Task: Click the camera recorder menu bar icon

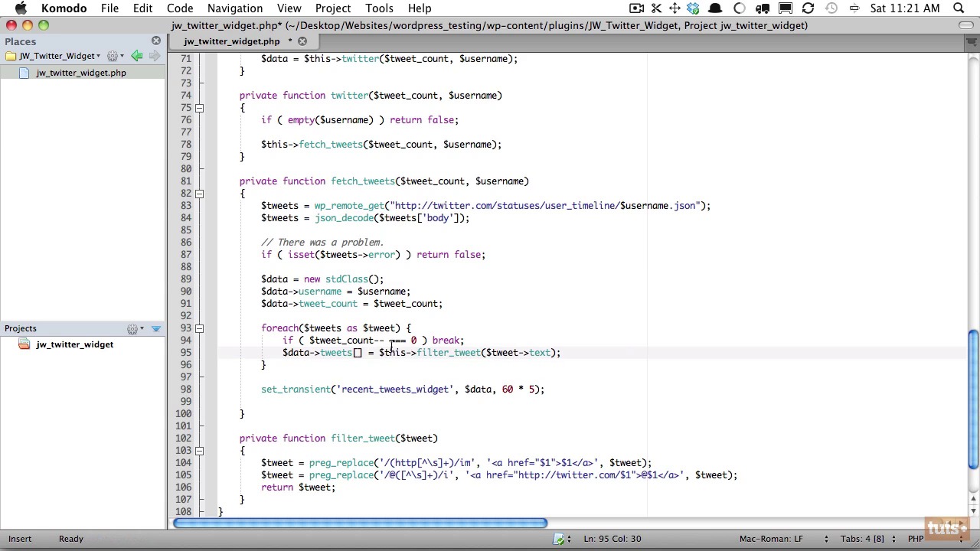Action: pyautogui.click(x=636, y=8)
